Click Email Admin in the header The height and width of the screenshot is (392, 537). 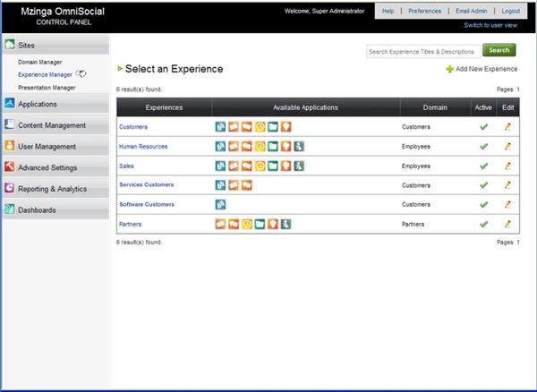[471, 11]
